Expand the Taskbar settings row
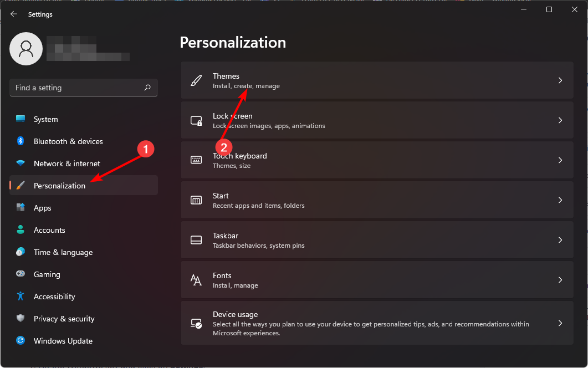 (377, 239)
